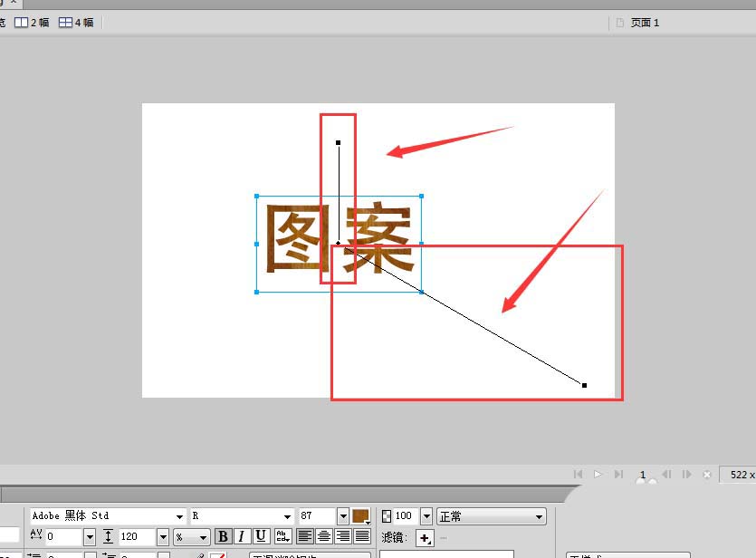Open the text orientation menu icon
Viewport: 756px width, 558px height.
[x=283, y=536]
